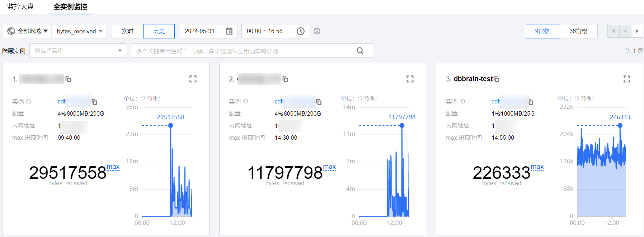Click the large 11797798 value

click(x=285, y=173)
